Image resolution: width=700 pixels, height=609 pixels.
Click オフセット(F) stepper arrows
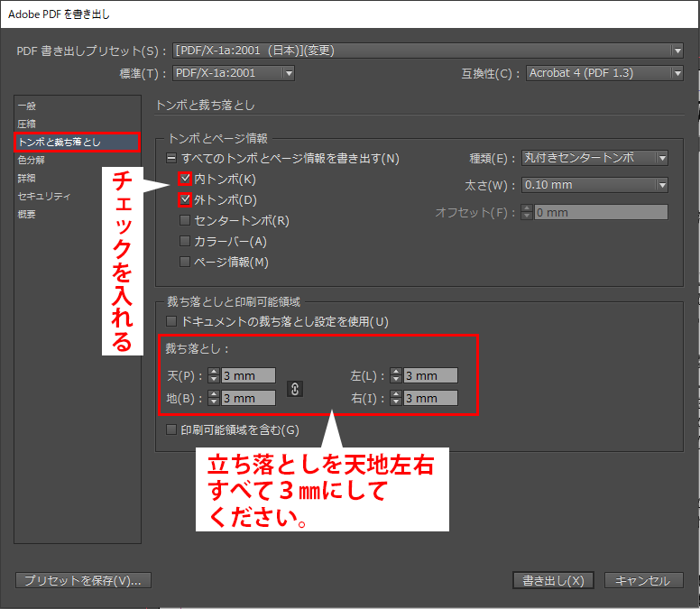(527, 212)
